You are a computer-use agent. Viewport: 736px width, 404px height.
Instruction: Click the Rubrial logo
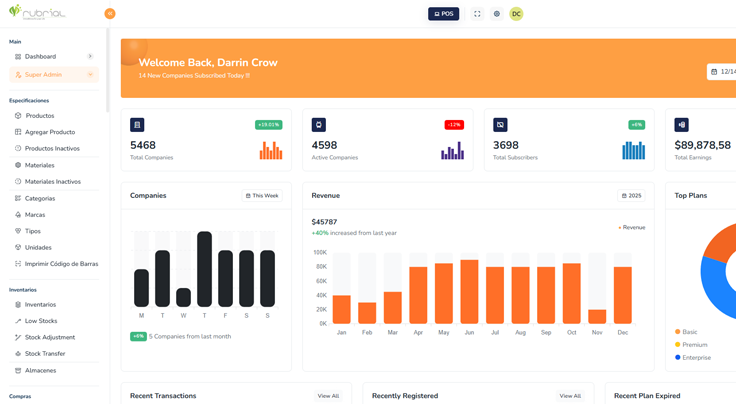pyautogui.click(x=38, y=13)
